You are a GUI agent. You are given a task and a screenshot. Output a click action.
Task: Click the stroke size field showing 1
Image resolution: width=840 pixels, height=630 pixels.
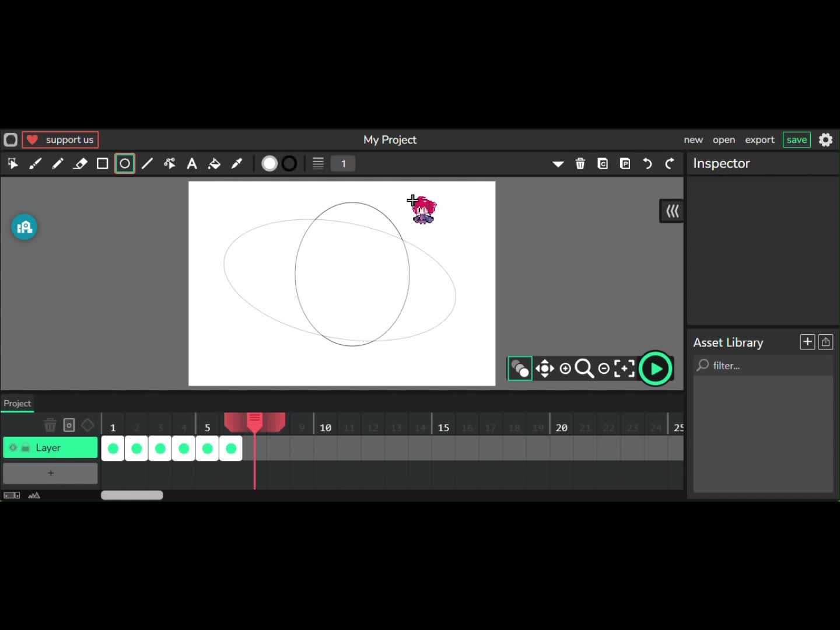point(343,164)
